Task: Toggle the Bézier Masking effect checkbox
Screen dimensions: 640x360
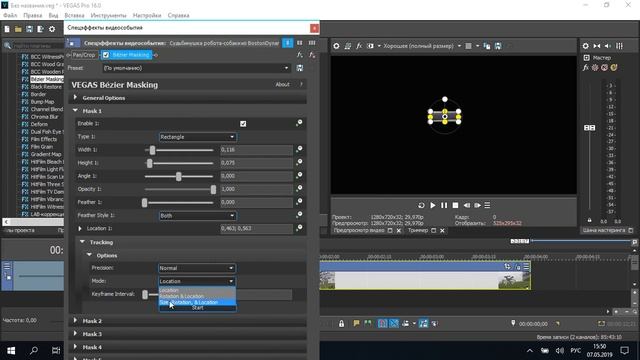Action: click(x=106, y=55)
